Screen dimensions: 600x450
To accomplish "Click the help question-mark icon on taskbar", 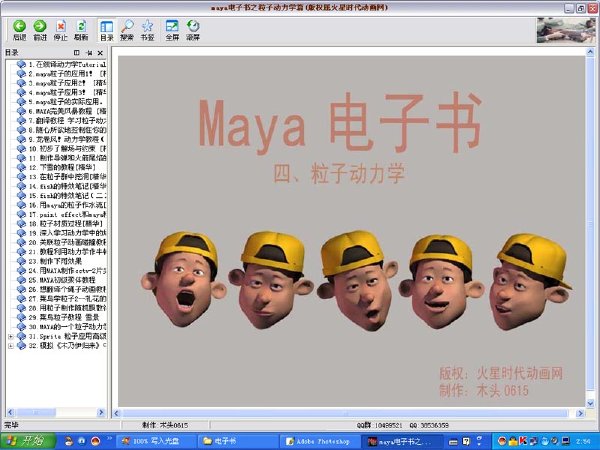I will (x=466, y=442).
